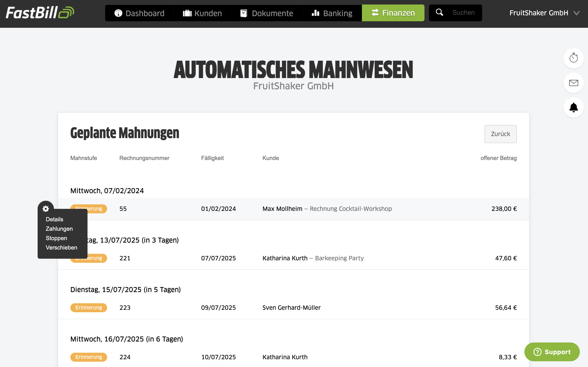588x367 pixels.
Task: Click the gear icon of invoice 55
Action: click(x=46, y=208)
